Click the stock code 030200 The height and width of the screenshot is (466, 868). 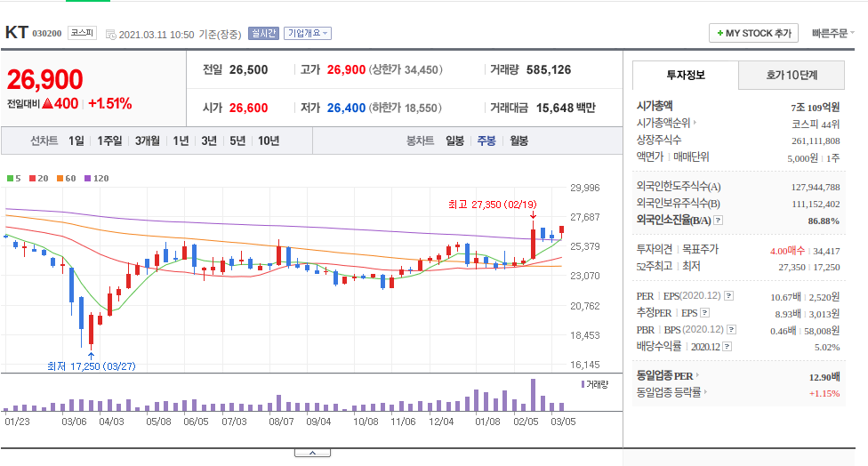tap(47, 34)
